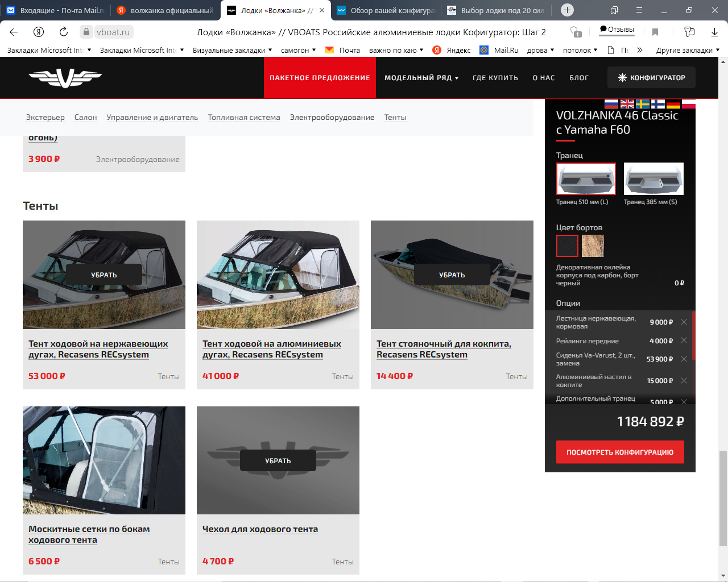The width and height of the screenshot is (728, 582).
Task: Switch site language to Polish flag
Action: click(689, 104)
